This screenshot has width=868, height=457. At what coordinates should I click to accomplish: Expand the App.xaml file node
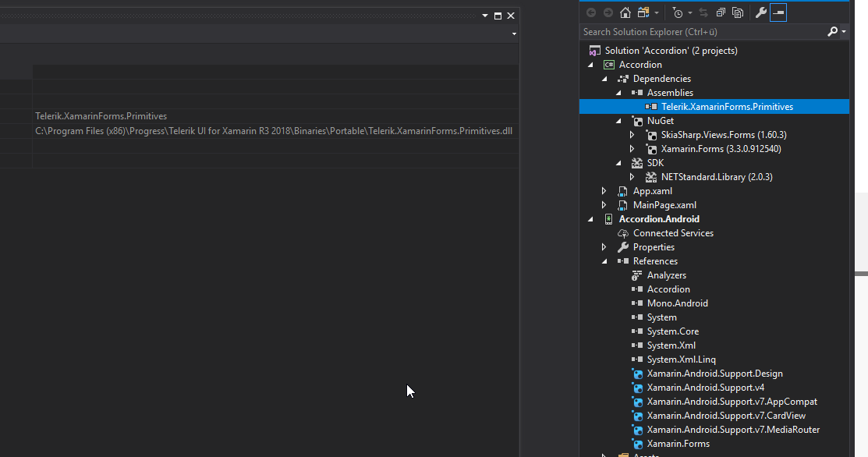pyautogui.click(x=604, y=191)
